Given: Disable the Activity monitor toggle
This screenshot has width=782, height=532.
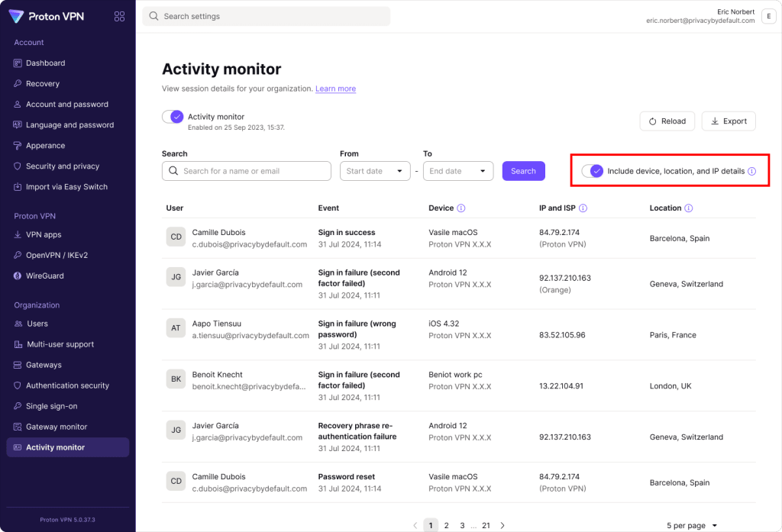Looking at the screenshot, I should point(173,117).
